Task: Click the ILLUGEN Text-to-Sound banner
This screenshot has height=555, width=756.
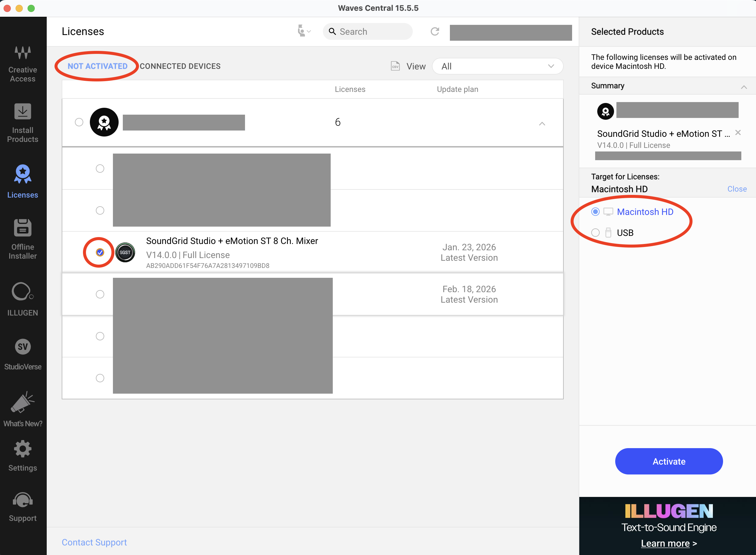Action: 667,526
